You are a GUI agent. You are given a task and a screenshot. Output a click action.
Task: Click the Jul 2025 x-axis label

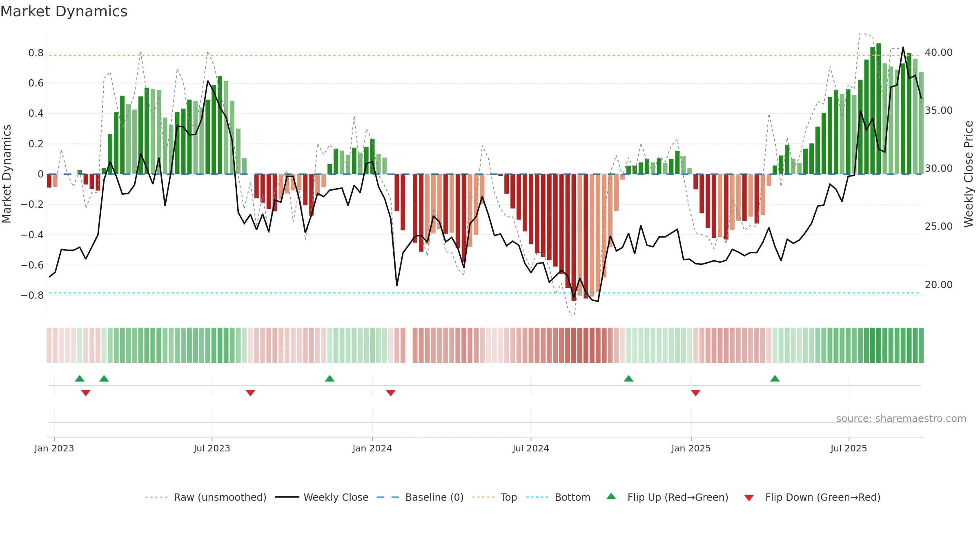[849, 448]
